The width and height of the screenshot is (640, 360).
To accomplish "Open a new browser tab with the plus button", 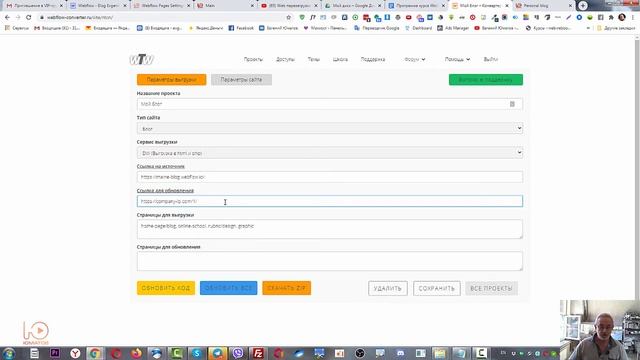I will (583, 6).
